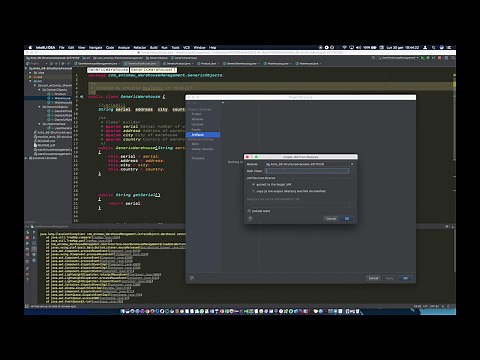Open the File menu
The height and width of the screenshot is (360, 480).
pos(62,48)
